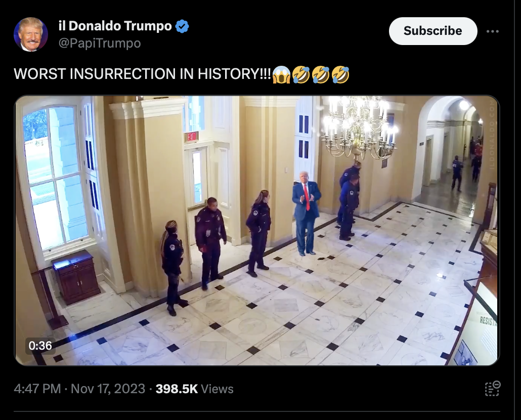Play the embedded Capitol hallway video
This screenshot has height=420, width=521.
(x=257, y=231)
